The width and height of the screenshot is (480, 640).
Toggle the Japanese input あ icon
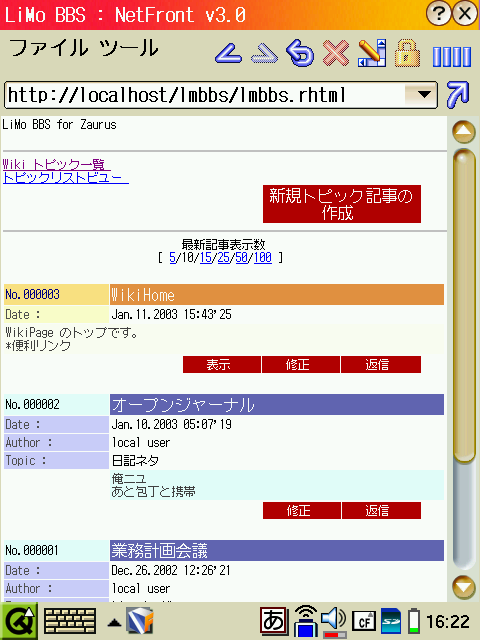tap(274, 621)
